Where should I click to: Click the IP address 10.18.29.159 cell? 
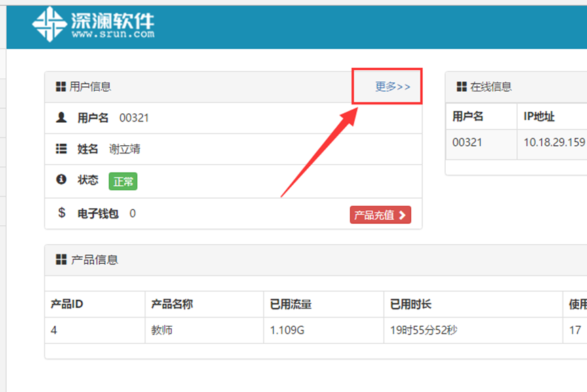[554, 142]
